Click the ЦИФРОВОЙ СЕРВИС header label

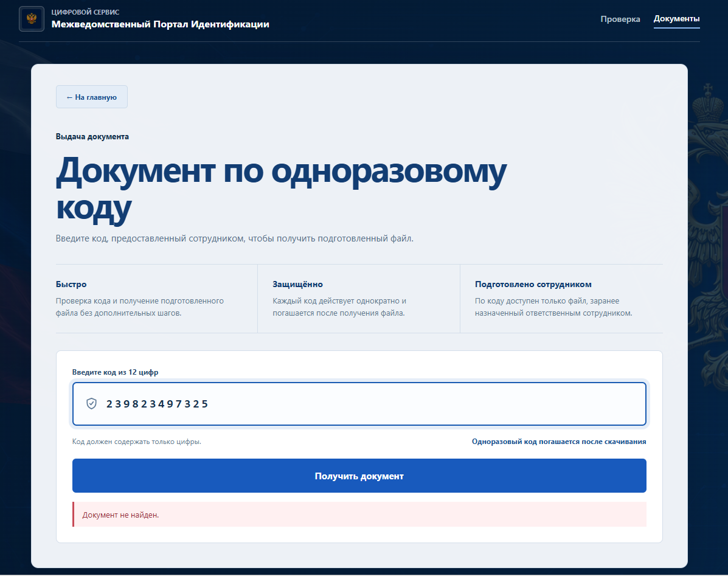tap(85, 12)
